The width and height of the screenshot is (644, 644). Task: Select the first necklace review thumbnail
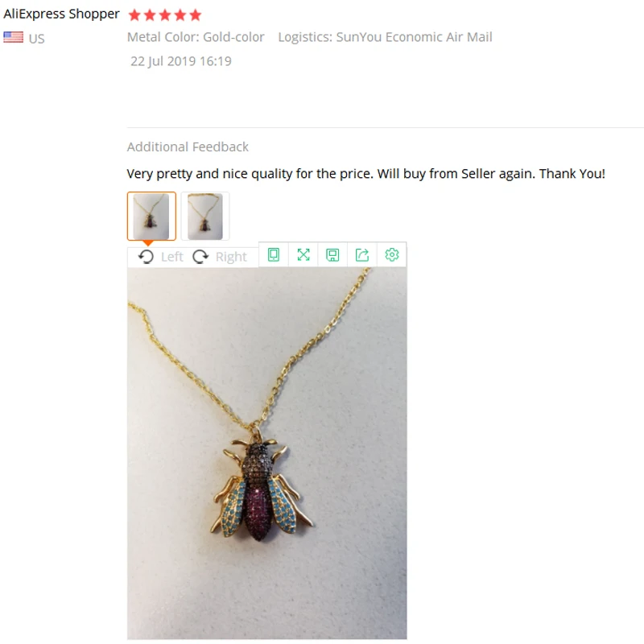pyautogui.click(x=151, y=216)
